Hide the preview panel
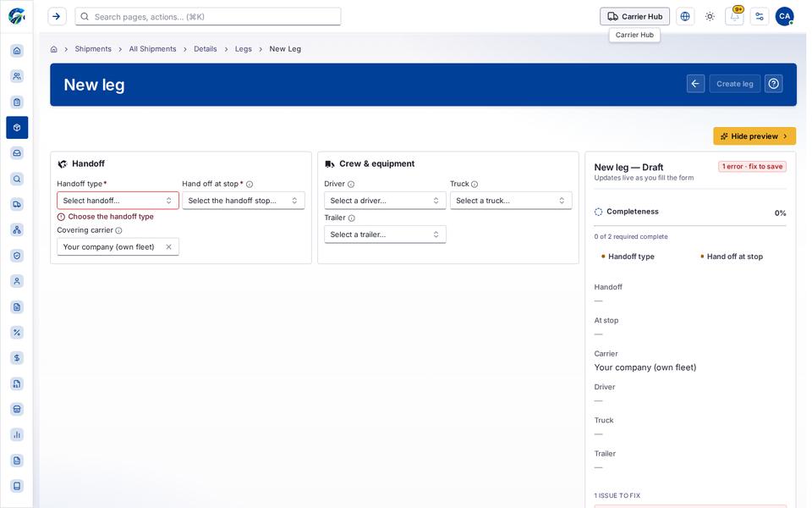812x508 pixels. pyautogui.click(x=754, y=135)
